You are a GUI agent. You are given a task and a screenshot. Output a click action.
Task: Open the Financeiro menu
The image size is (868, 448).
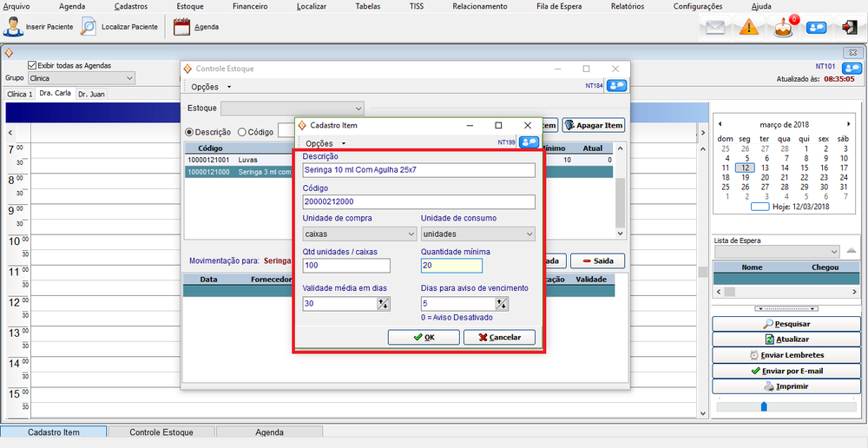coord(250,6)
